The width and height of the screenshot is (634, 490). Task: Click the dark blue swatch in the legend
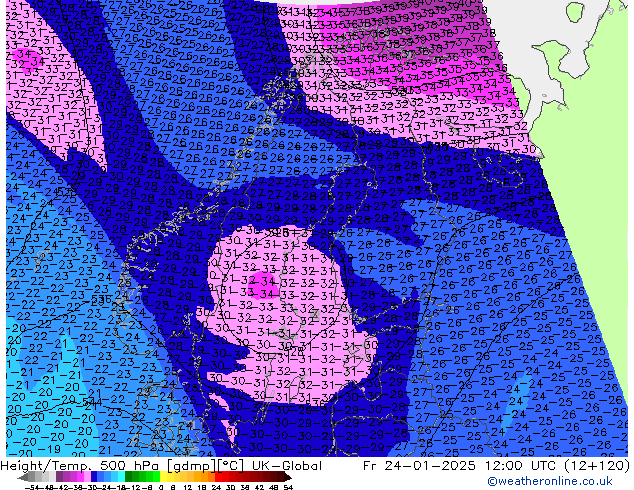tap(94, 476)
